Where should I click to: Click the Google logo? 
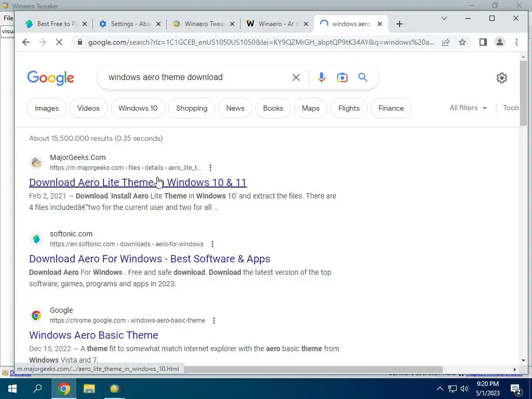[x=50, y=78]
